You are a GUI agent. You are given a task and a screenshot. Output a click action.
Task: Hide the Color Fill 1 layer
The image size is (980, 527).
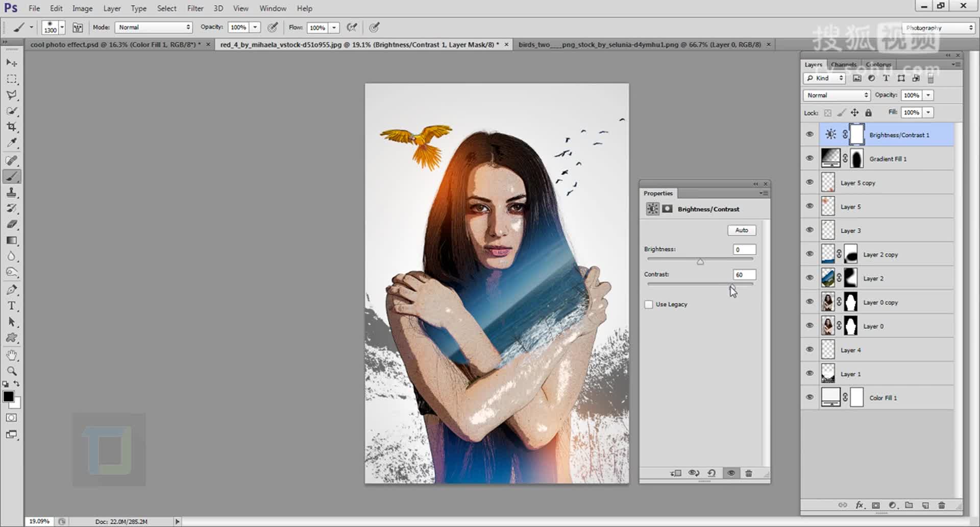pyautogui.click(x=810, y=397)
